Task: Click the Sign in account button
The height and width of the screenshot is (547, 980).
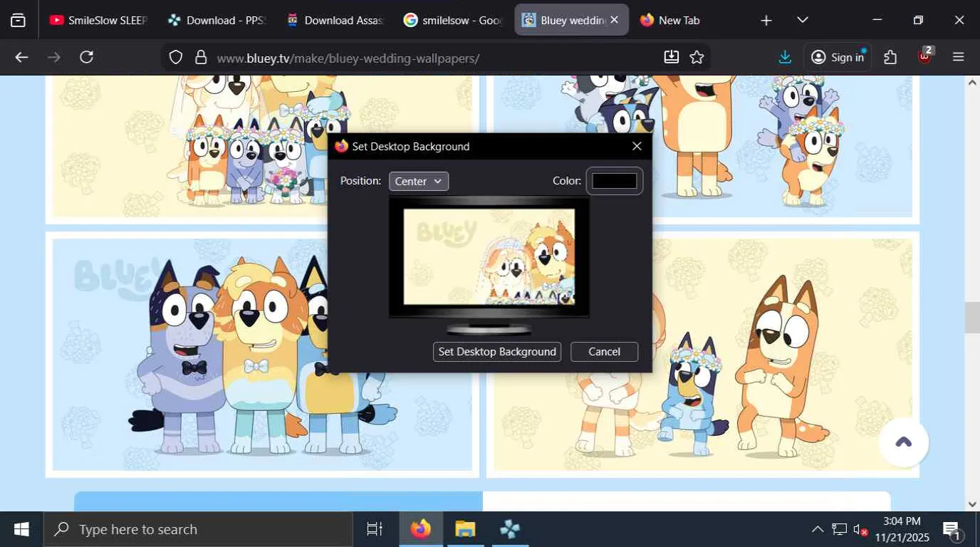Action: click(x=838, y=57)
